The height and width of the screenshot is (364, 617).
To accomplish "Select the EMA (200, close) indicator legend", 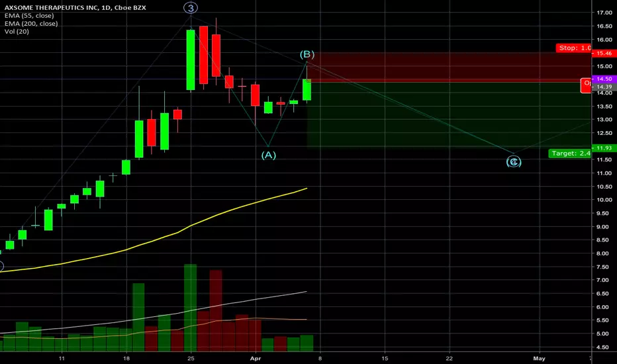I will [x=31, y=24].
